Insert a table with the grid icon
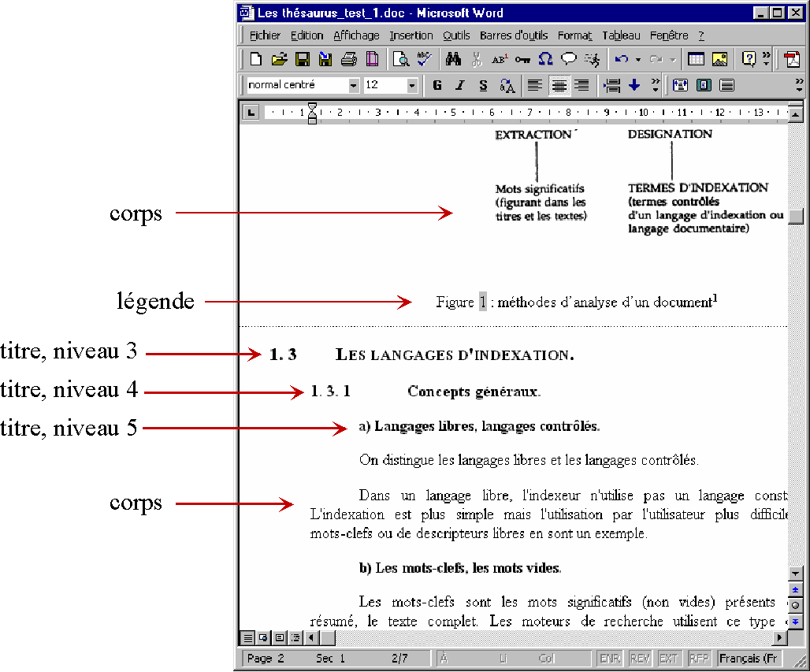810x672 pixels. point(696,59)
